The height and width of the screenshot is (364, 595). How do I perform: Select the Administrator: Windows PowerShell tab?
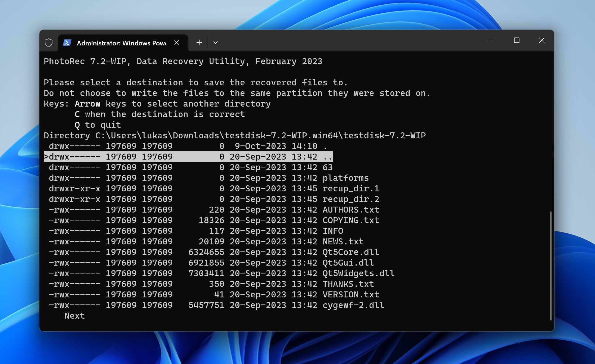pyautogui.click(x=123, y=43)
